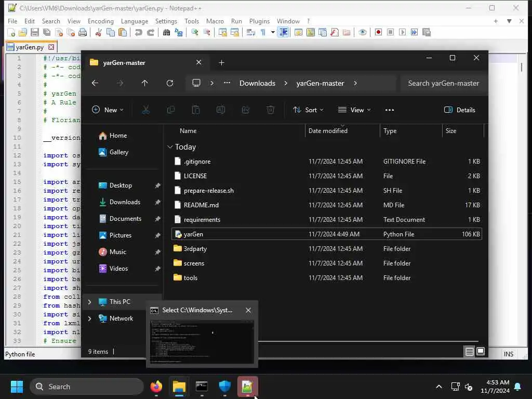
Task: Click Firefox in the Windows taskbar
Action: [x=156, y=387]
